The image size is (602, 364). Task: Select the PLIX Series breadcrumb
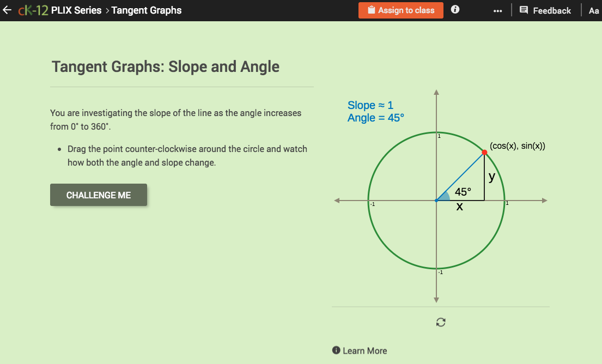pos(77,10)
